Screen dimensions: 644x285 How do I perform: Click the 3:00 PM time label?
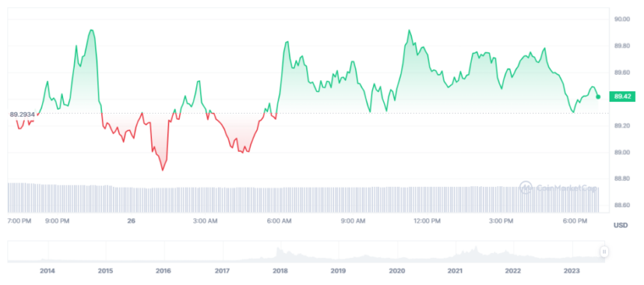[502, 221]
